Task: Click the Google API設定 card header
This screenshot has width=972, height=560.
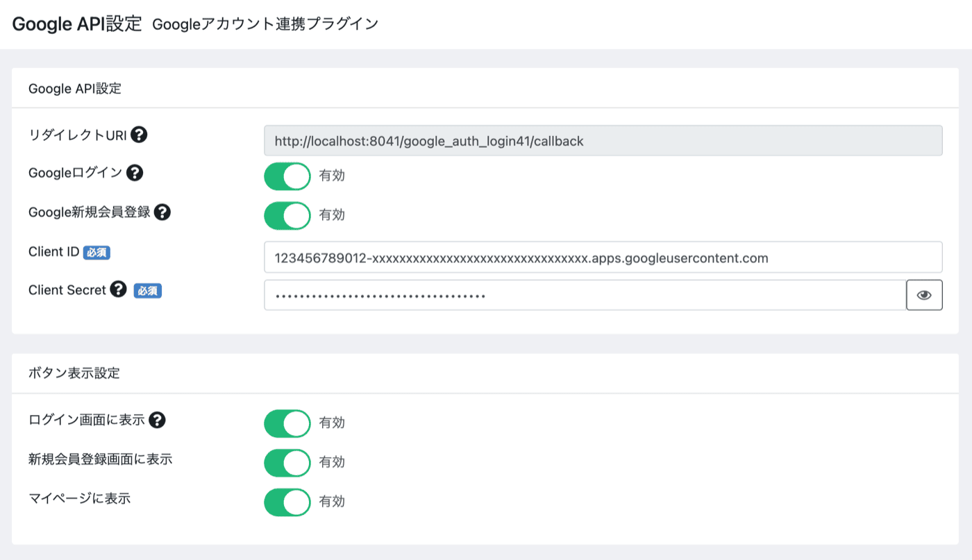Action: (x=75, y=89)
